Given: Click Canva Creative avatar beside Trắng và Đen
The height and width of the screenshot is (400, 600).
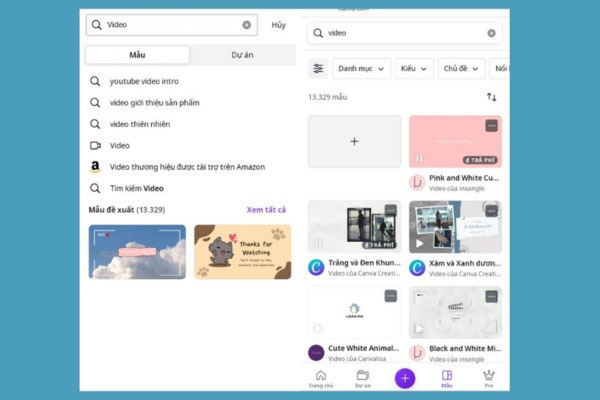Looking at the screenshot, I should [x=316, y=268].
